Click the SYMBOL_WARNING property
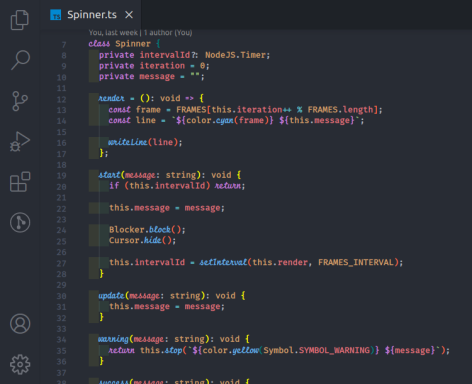 334,350
